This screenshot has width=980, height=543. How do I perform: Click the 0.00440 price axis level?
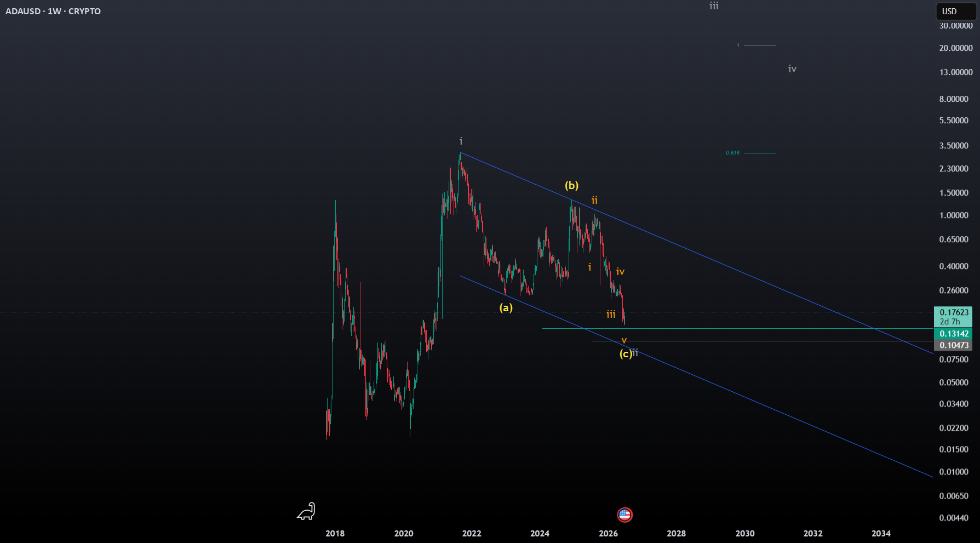[954, 518]
